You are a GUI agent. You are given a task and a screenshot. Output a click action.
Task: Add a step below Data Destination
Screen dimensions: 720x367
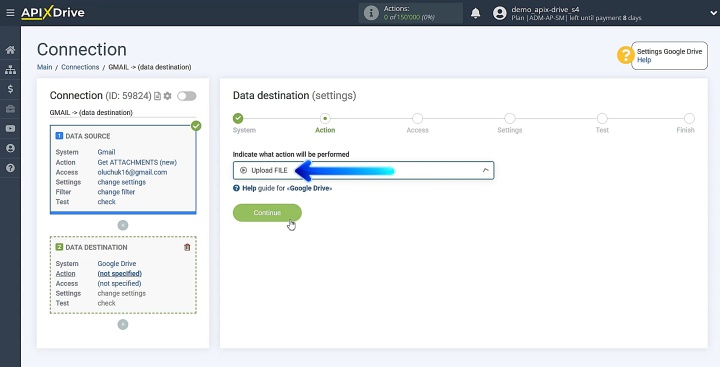click(x=123, y=325)
